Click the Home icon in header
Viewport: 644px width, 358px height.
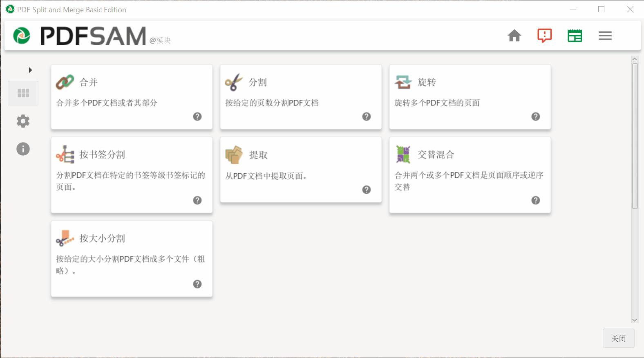pos(514,36)
